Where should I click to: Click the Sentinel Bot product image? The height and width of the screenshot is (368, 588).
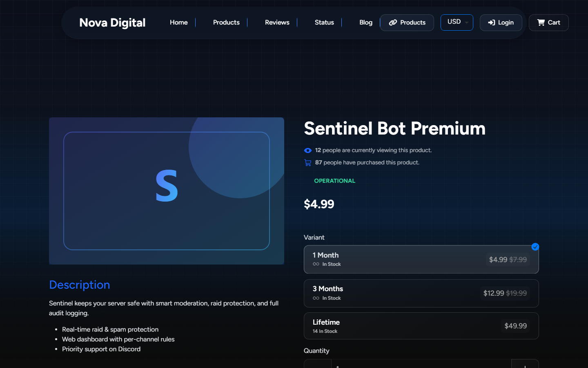[167, 191]
